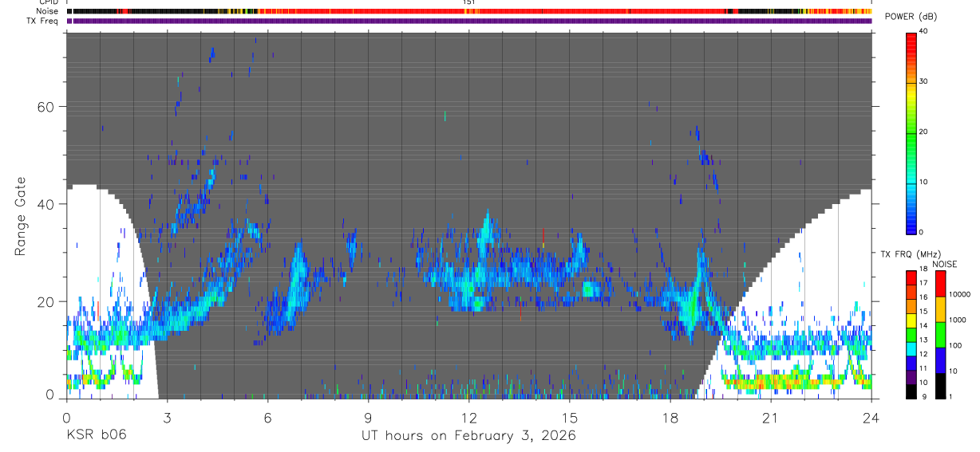Click the '40' tick on POWER scale
This screenshot has height=452, width=980.
click(925, 32)
